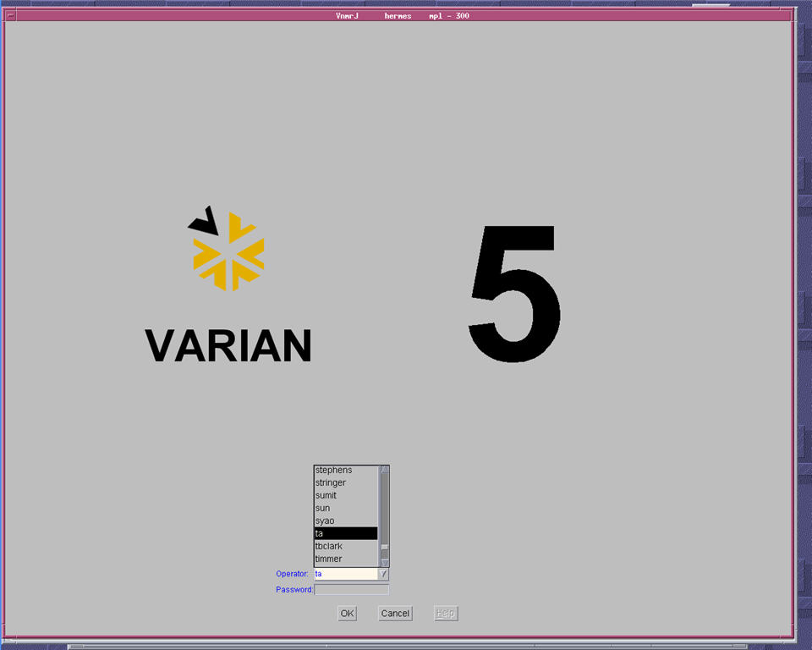812x650 pixels.
Task: Confirm login with the OK button
Action: pos(347,614)
